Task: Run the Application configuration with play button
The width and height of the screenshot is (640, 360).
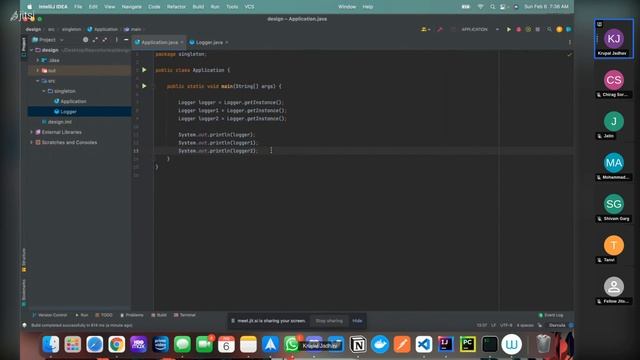Action: [x=509, y=29]
